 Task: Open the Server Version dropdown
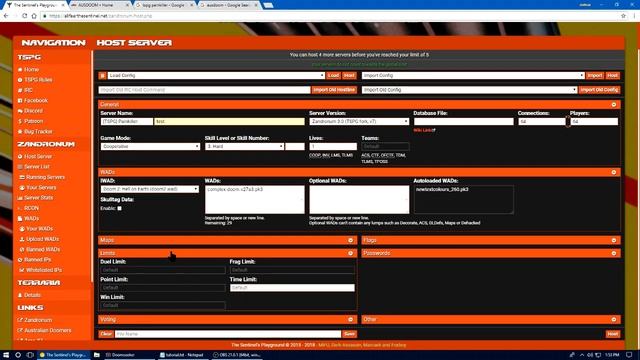pyautogui.click(x=359, y=122)
